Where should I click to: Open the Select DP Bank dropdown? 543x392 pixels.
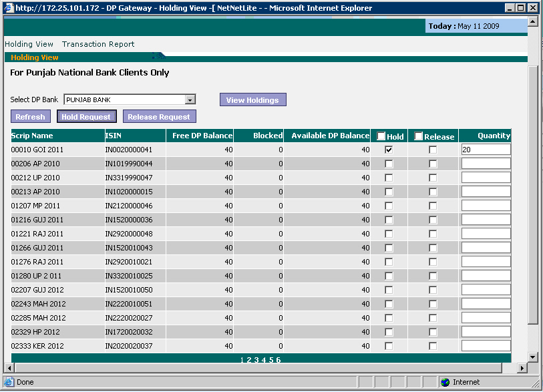tap(190, 100)
